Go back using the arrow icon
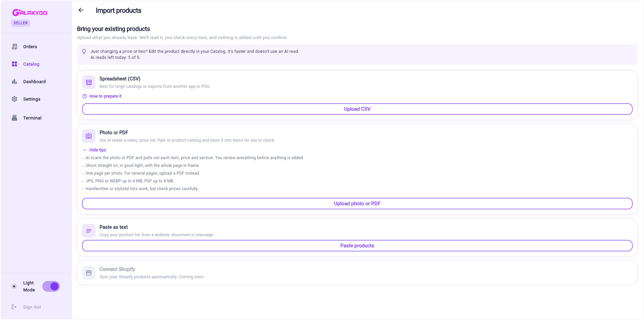The height and width of the screenshot is (320, 644). (x=81, y=10)
